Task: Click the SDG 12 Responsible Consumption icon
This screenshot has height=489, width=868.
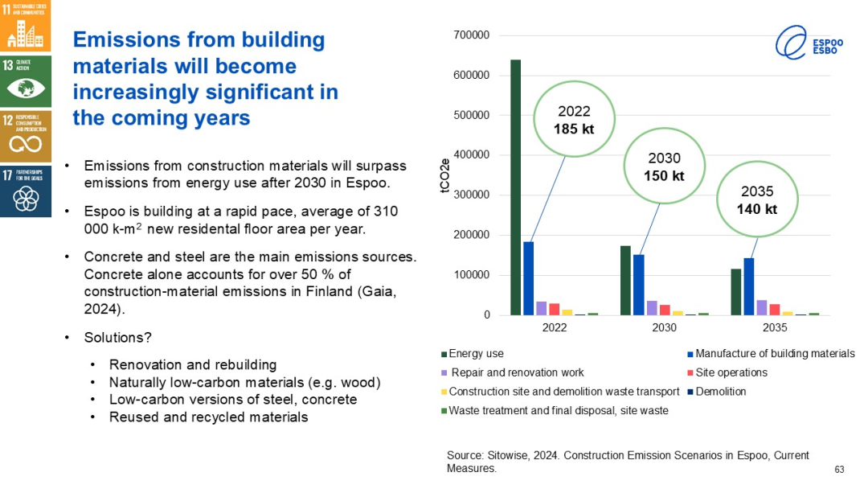Action: (x=26, y=136)
